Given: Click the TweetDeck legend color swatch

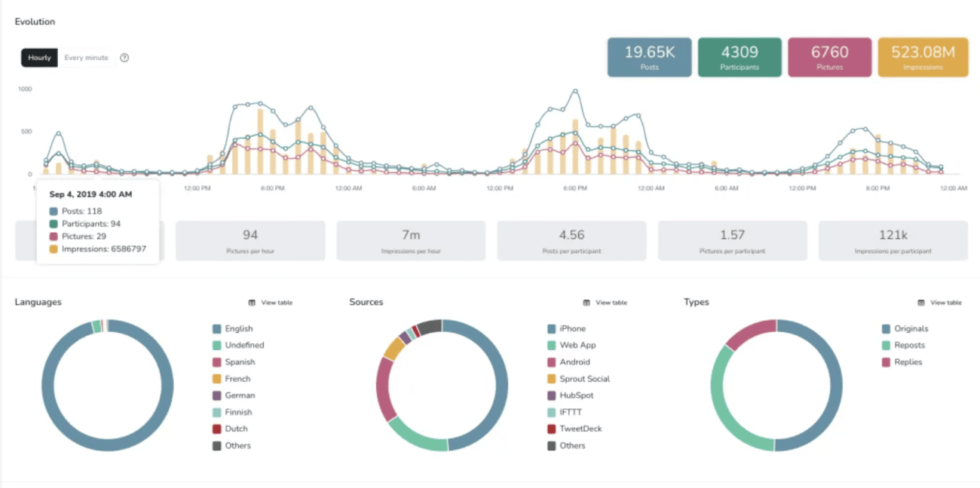Looking at the screenshot, I should click(x=552, y=429).
